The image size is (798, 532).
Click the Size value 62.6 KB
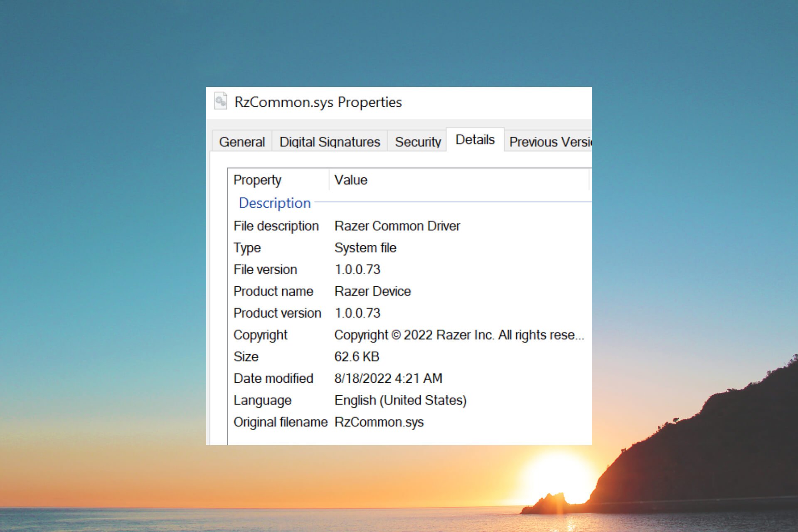[x=357, y=357]
